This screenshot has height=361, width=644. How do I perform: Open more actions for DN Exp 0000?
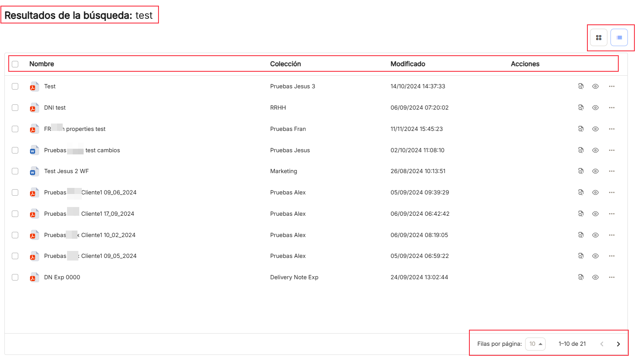click(x=612, y=277)
